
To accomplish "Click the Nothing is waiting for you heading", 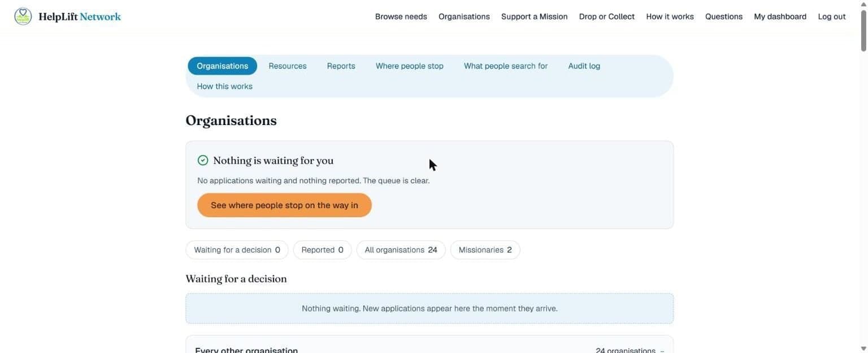I will [274, 161].
